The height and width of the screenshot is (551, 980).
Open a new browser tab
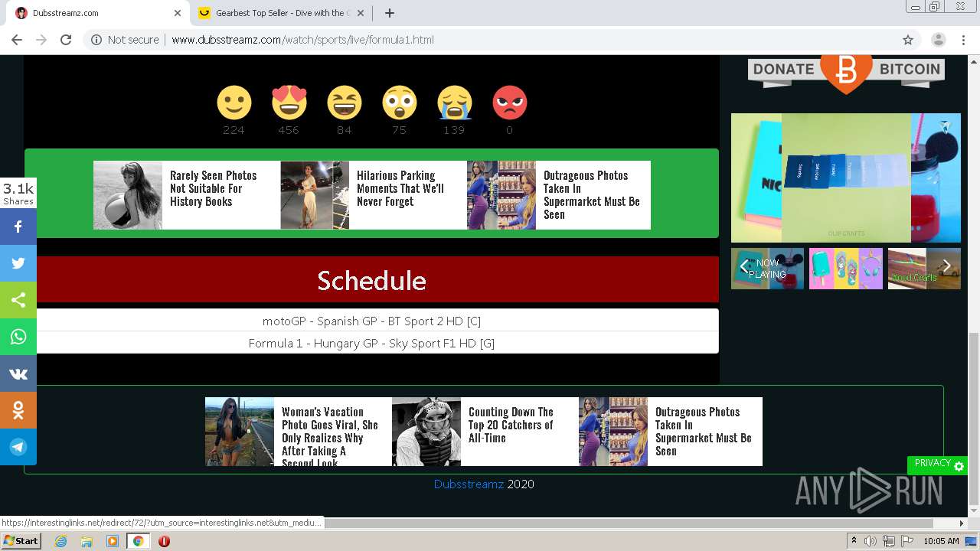390,13
